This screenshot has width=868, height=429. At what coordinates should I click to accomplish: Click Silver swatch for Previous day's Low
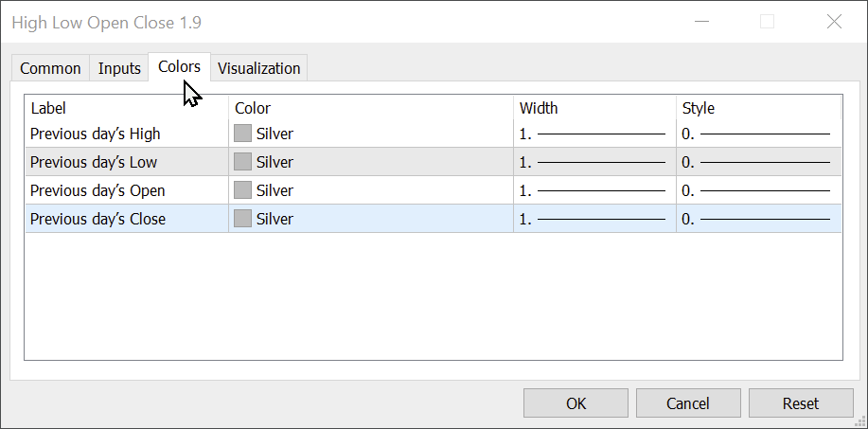pos(243,162)
